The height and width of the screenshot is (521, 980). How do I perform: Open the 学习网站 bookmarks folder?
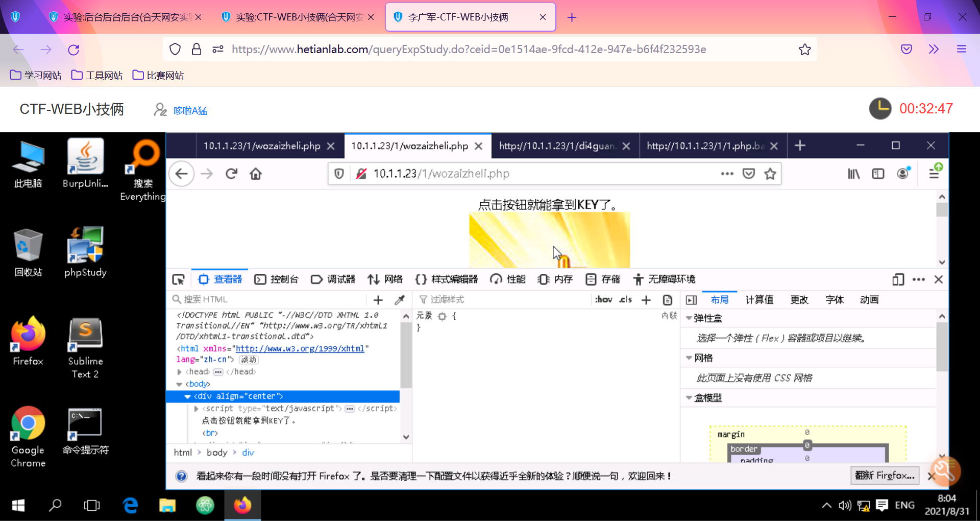point(36,76)
